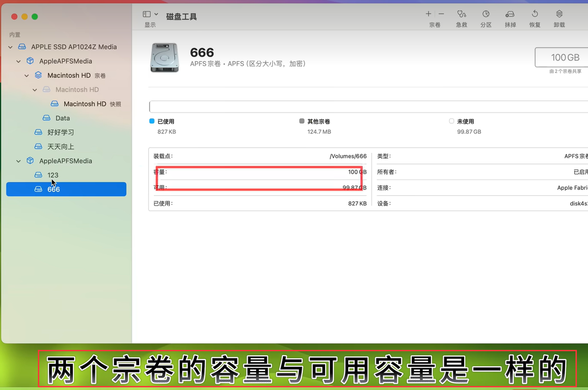Click the 666 volume disk icon in sidebar
The image size is (588, 390).
point(38,189)
